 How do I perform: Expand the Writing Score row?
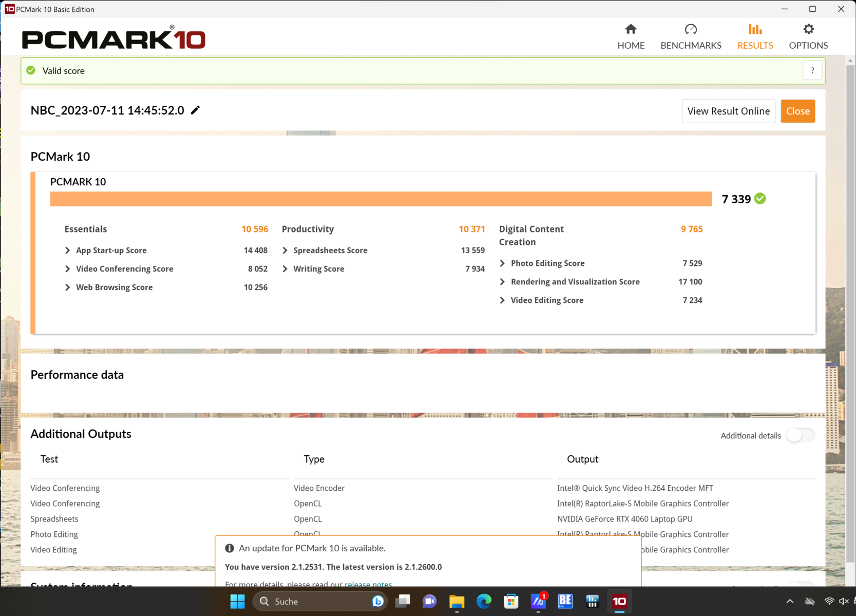285,269
